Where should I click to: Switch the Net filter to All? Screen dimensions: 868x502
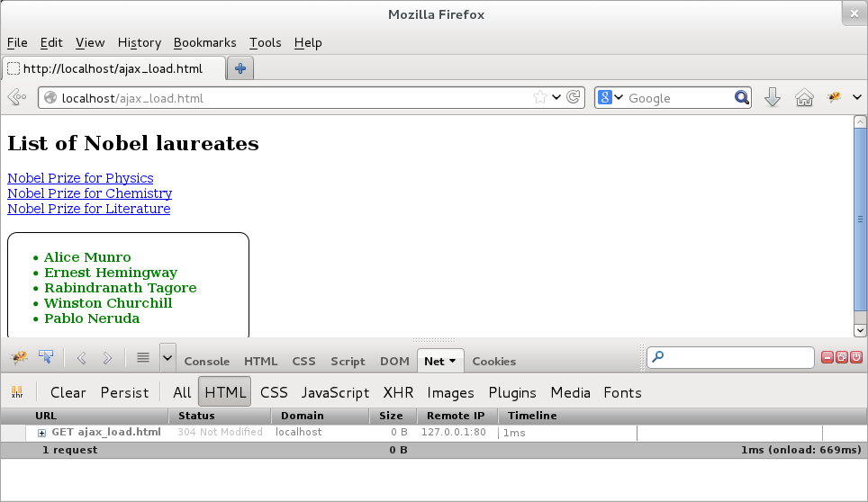point(182,392)
